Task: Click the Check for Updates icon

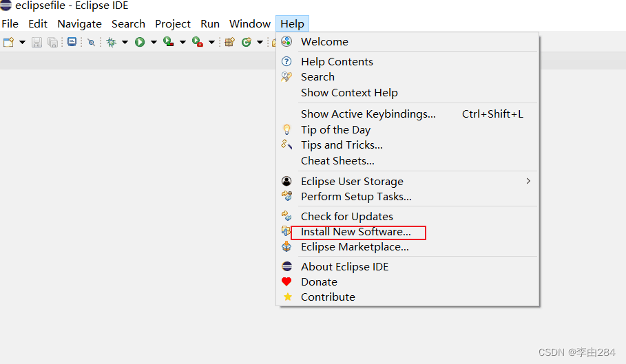Action: pos(286,215)
